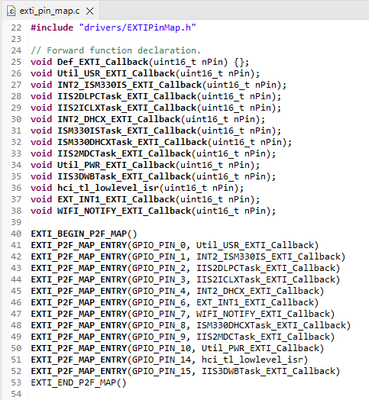Screen dimensions: 369x400
Task: Click Util_PWR_EXTI_Callback declaration on line 34
Action: 145,165
